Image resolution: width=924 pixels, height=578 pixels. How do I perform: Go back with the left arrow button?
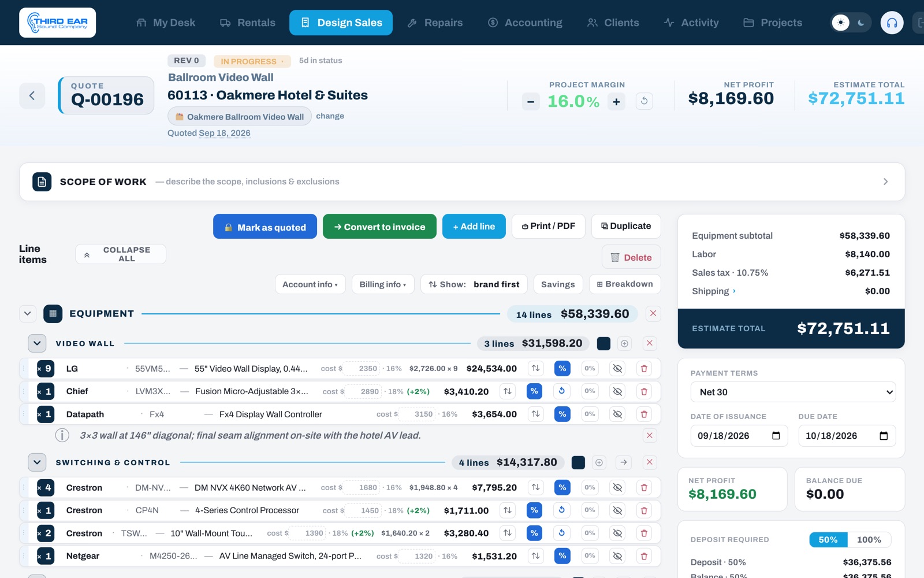tap(32, 95)
